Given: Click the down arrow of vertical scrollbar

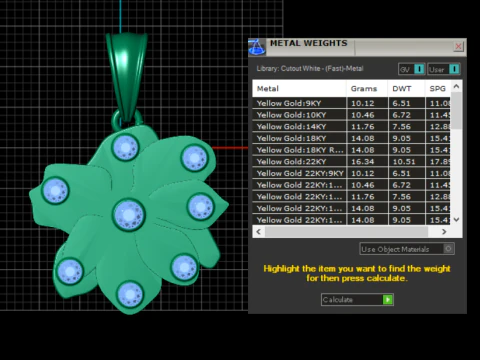Looking at the screenshot, I should coord(456,219).
